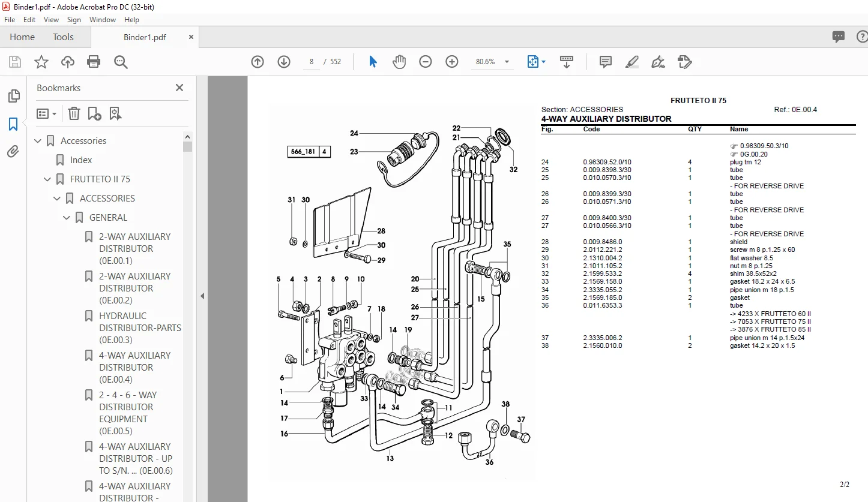The image size is (868, 502).
Task: Click the upload to cloud icon
Action: click(68, 62)
